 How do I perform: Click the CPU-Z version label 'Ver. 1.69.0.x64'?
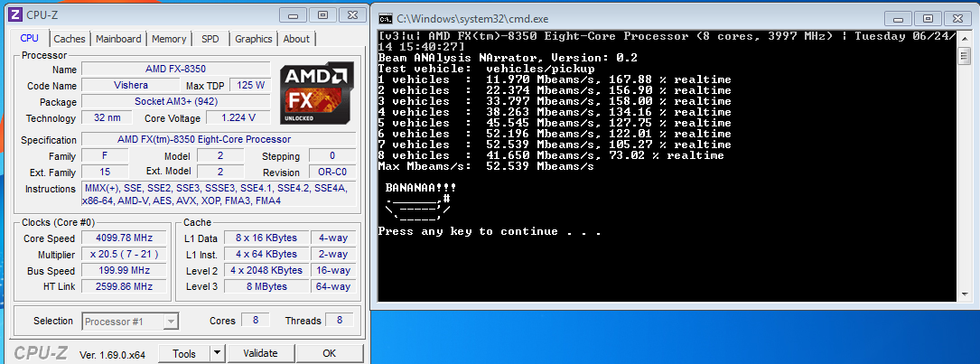[x=112, y=355]
